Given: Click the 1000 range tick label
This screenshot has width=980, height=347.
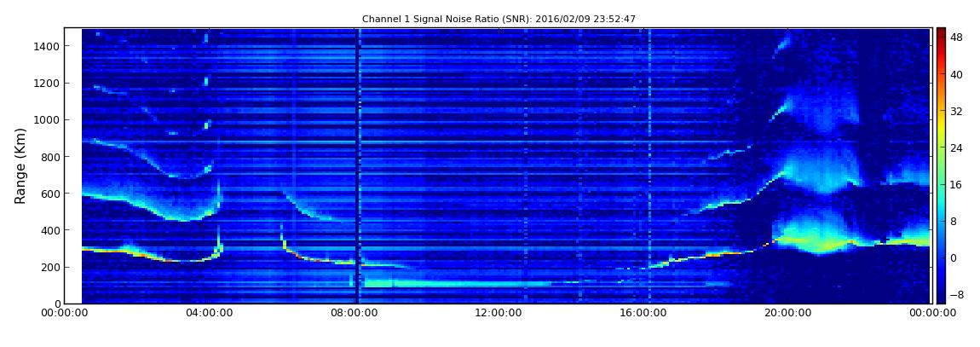Looking at the screenshot, I should tap(48, 120).
